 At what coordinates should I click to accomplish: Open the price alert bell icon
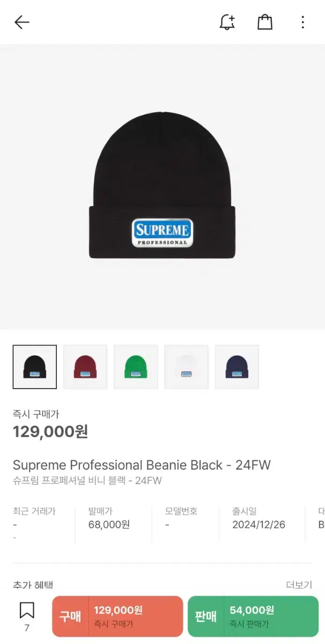[227, 22]
